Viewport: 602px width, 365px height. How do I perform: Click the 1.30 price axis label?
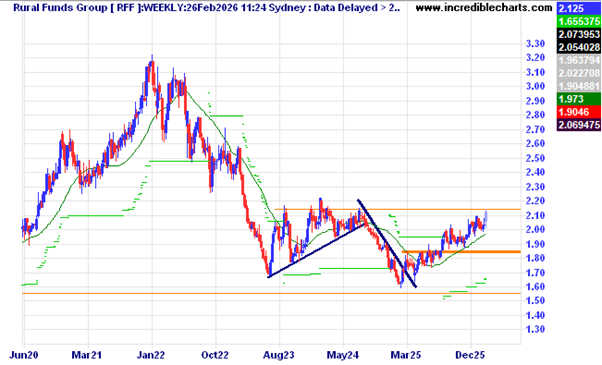tap(535, 329)
